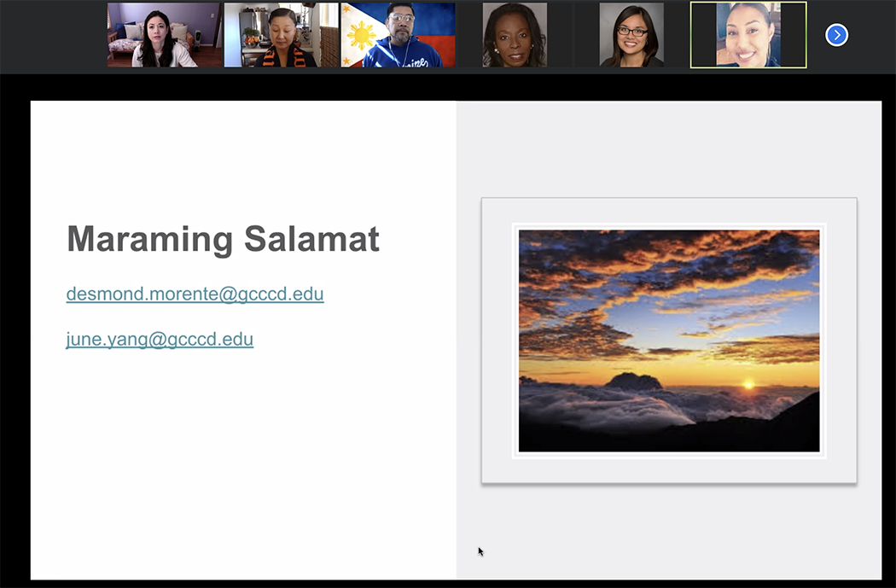The height and width of the screenshot is (588, 896).
Task: Select the participant wearing an orange scarf
Action: click(x=281, y=35)
